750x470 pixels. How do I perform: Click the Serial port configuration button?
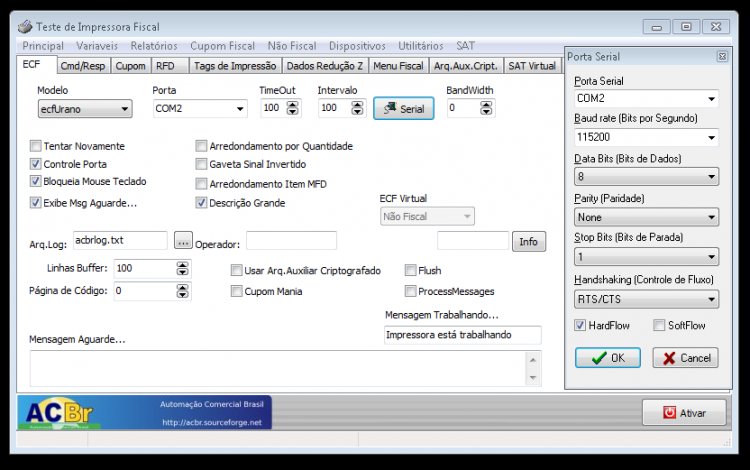(403, 109)
